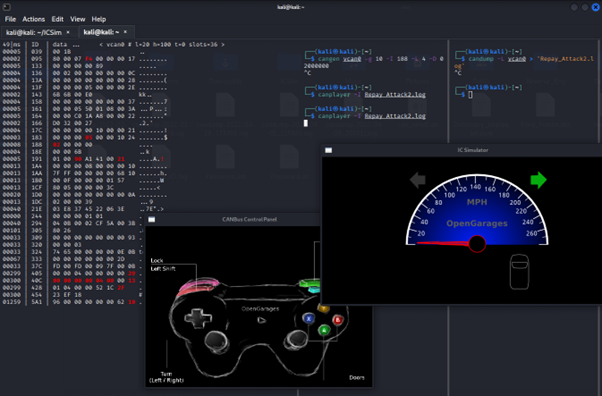The height and width of the screenshot is (396, 602).
Task: Click the Doors label in control panel
Action: click(x=357, y=378)
